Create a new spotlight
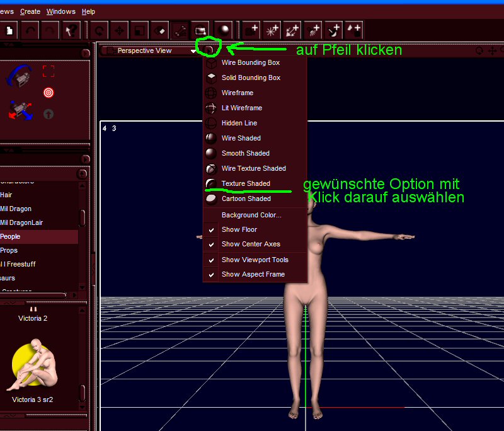504x431 pixels. [313, 31]
